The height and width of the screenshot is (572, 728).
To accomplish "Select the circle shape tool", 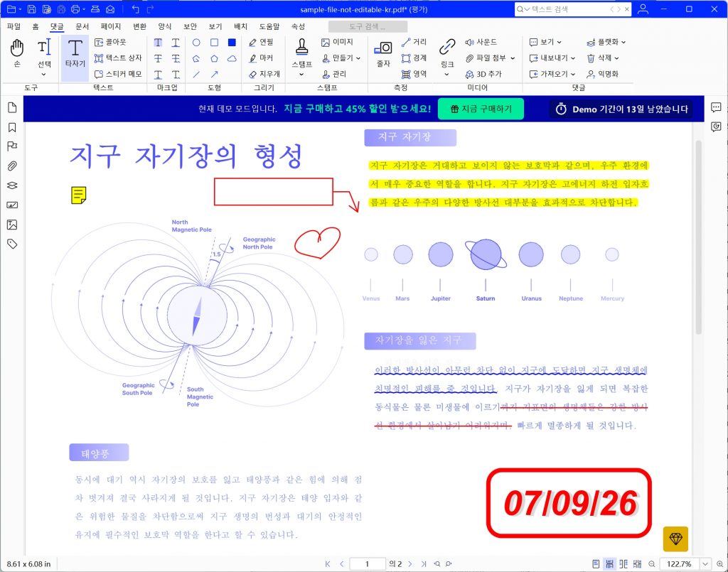I will point(196,43).
